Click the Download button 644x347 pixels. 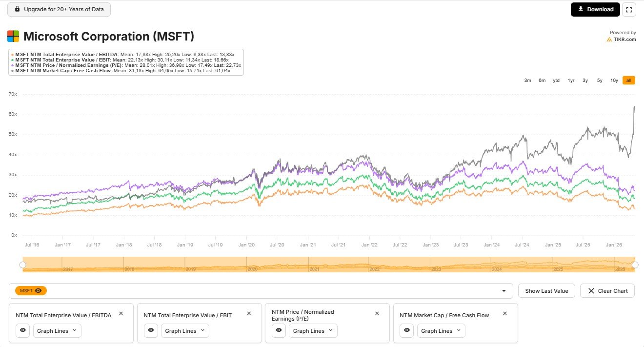[x=595, y=9]
